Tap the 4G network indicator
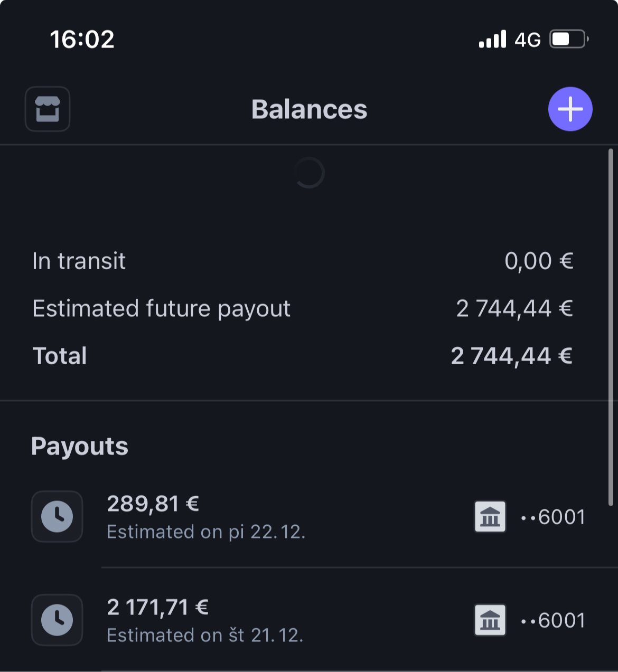 pos(527,40)
